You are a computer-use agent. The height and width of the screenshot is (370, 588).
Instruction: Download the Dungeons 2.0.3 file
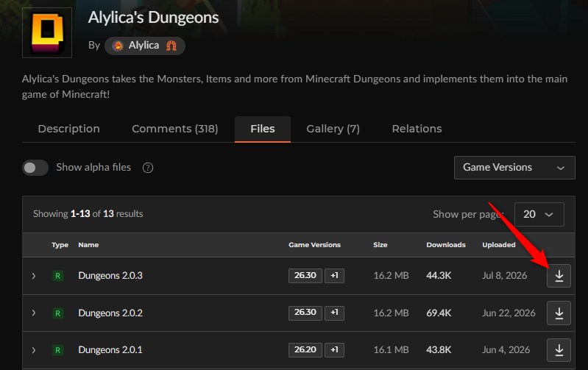pyautogui.click(x=559, y=276)
